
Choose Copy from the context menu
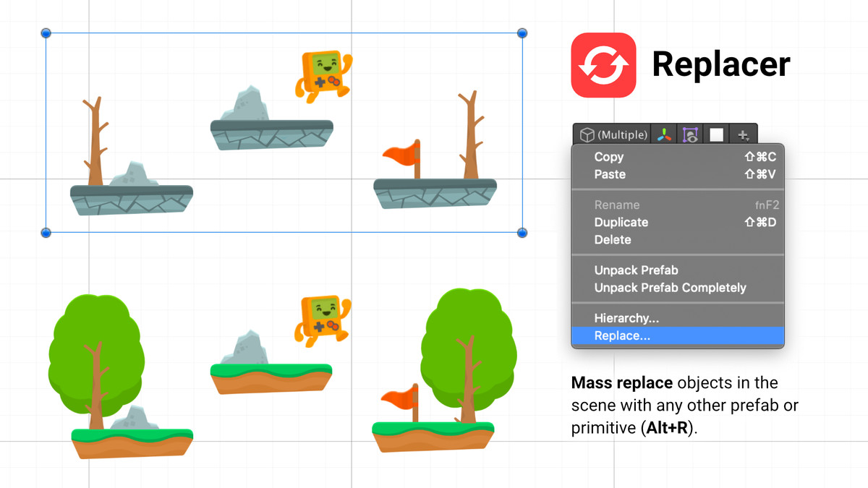click(x=678, y=157)
